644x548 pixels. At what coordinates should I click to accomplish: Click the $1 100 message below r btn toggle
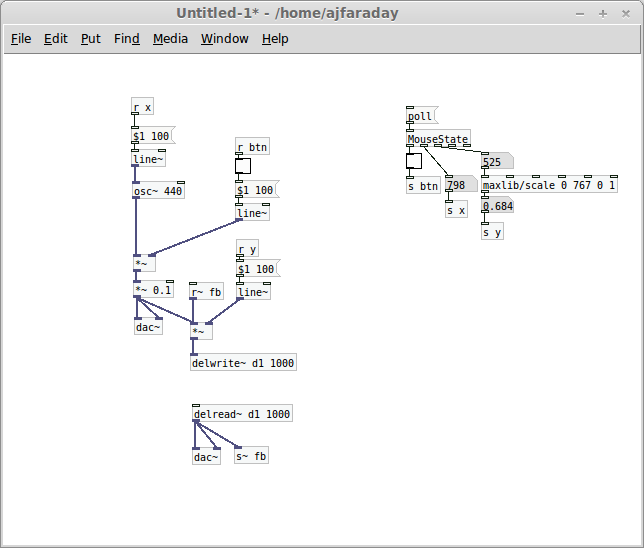[257, 190]
